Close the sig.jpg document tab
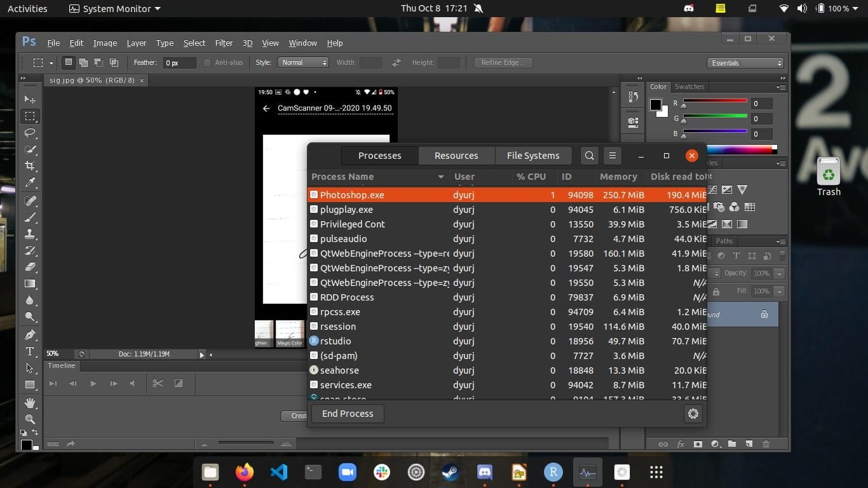This screenshot has height=488, width=868. [x=142, y=80]
